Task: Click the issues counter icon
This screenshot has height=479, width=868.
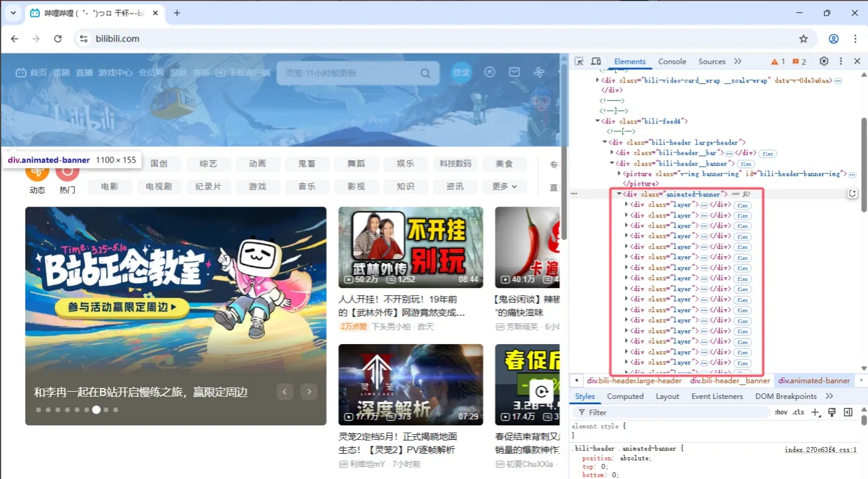Action: pyautogui.click(x=796, y=61)
